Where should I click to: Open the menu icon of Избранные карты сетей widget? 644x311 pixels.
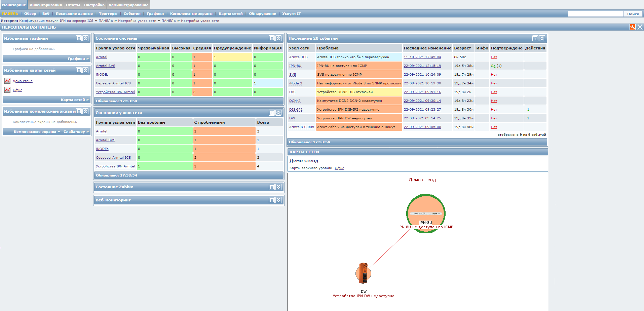point(78,70)
